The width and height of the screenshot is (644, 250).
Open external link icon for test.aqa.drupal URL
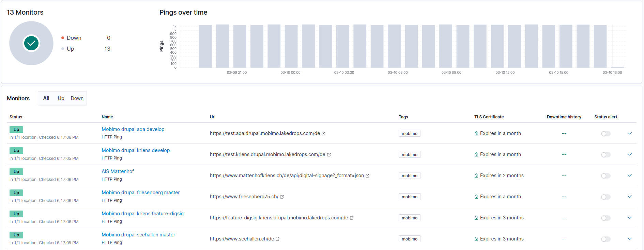click(323, 134)
